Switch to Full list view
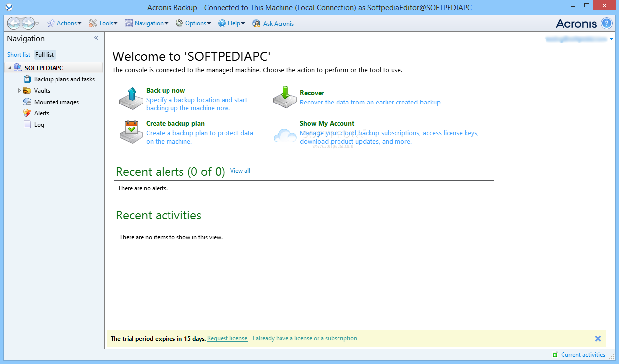Screen dimensions: 619x364 tap(45, 55)
